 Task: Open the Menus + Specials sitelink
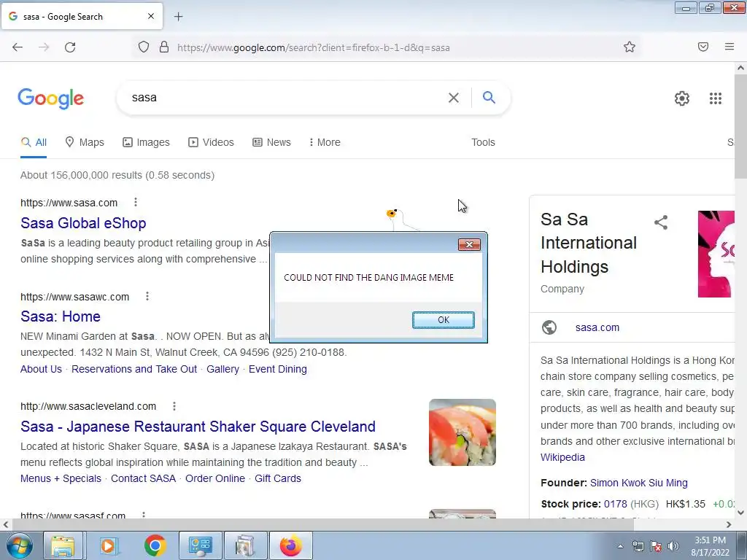click(61, 478)
